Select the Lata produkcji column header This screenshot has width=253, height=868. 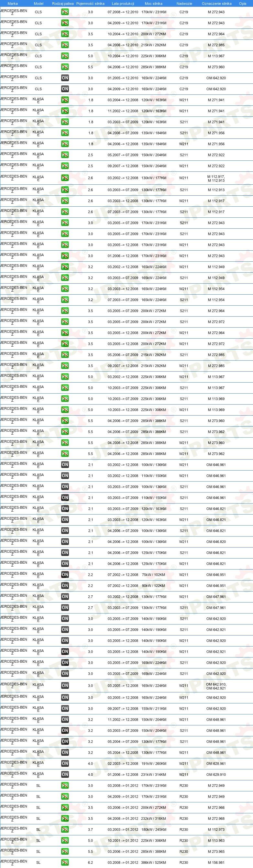[x=123, y=3]
